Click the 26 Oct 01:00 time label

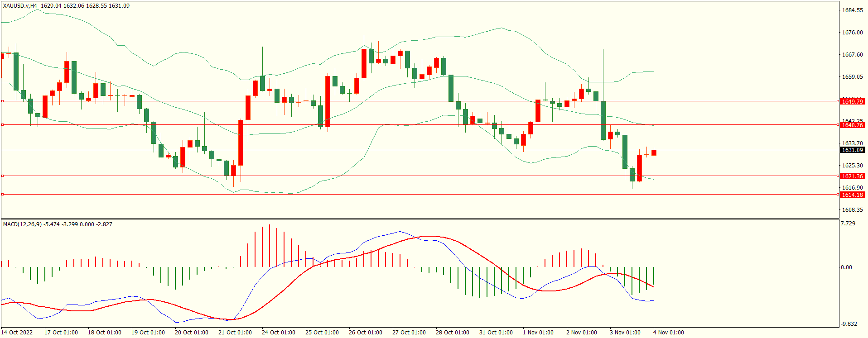pyautogui.click(x=366, y=332)
